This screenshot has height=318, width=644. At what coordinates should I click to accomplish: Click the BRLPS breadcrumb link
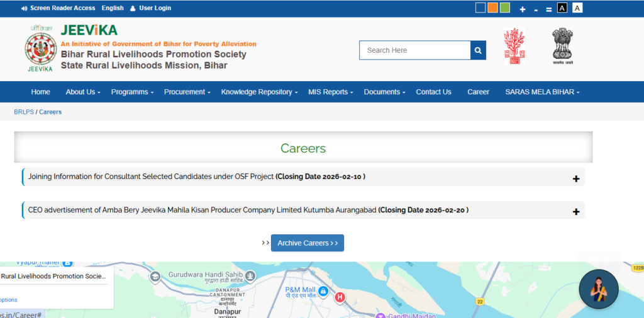click(x=24, y=112)
